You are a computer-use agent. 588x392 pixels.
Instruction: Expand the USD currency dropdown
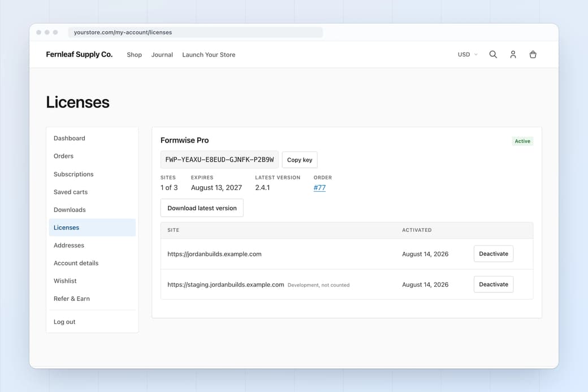[x=468, y=54]
